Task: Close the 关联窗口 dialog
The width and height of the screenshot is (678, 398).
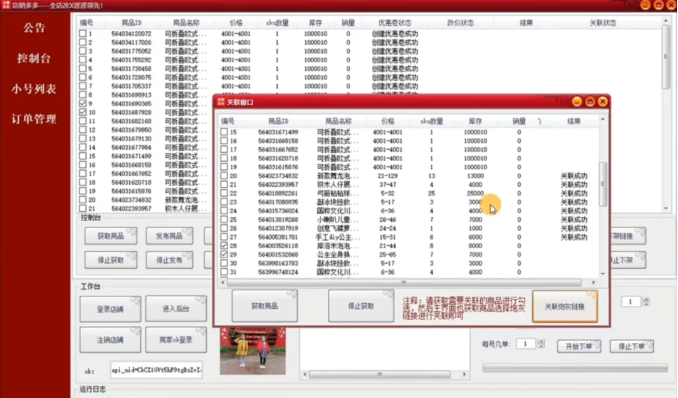Action: (603, 102)
